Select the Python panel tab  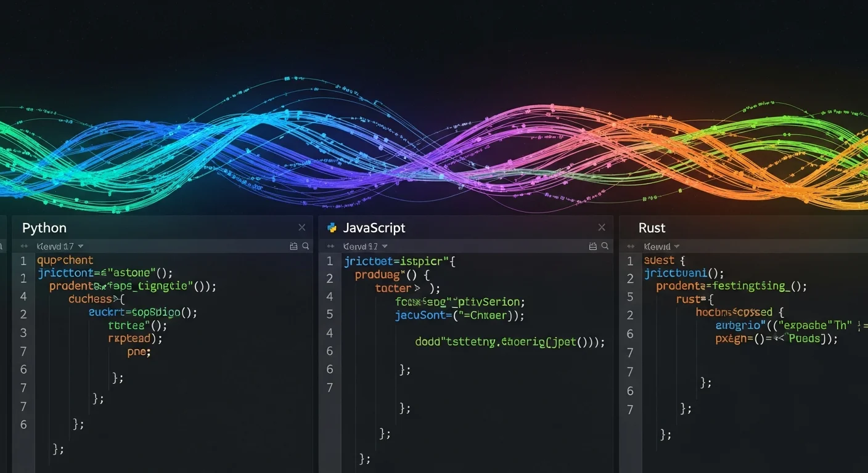[44, 227]
